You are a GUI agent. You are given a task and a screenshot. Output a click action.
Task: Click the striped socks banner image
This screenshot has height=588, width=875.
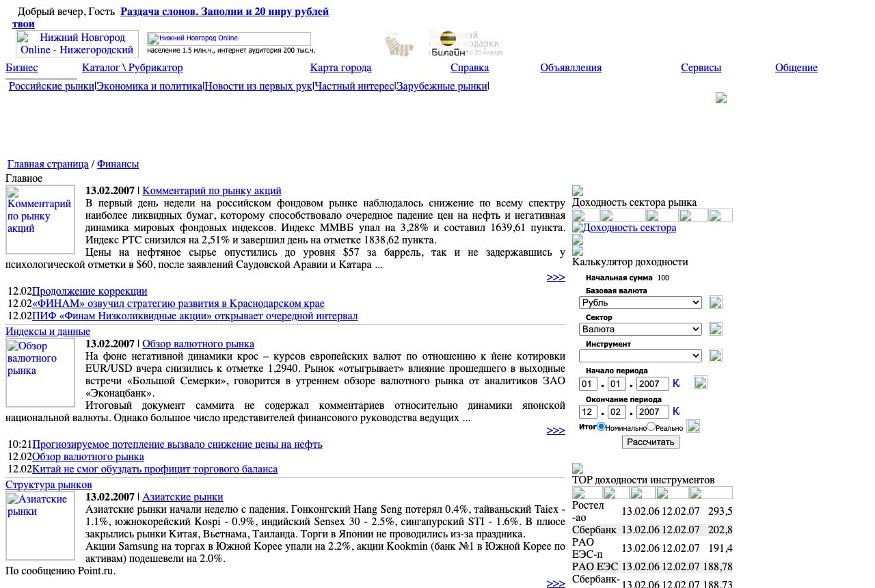pyautogui.click(x=399, y=43)
